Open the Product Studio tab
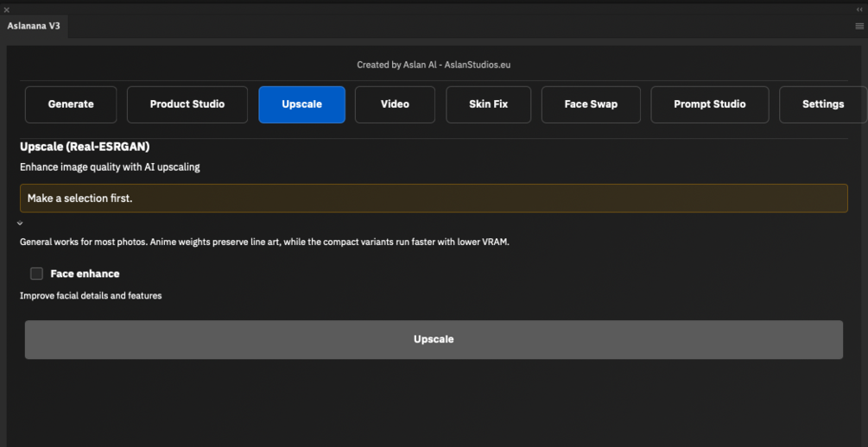Viewport: 868px width, 447px height. 187,104
